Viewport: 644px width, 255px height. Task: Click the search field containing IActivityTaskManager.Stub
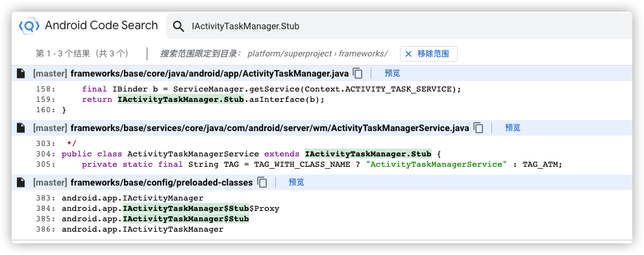tap(399, 27)
